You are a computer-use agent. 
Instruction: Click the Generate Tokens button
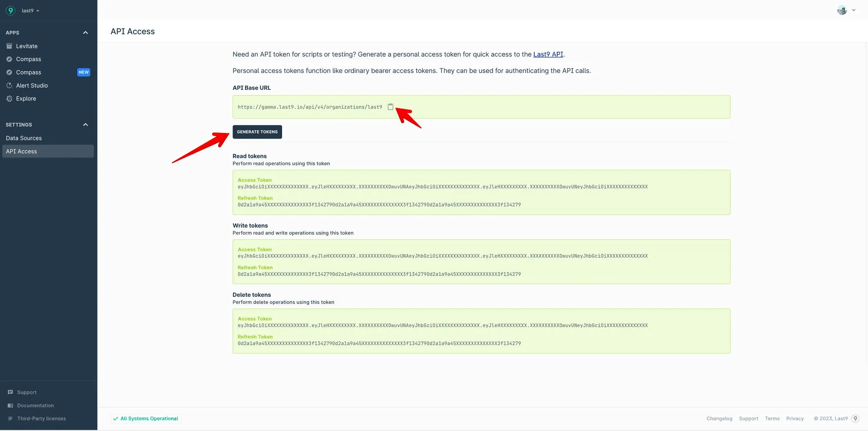(257, 132)
